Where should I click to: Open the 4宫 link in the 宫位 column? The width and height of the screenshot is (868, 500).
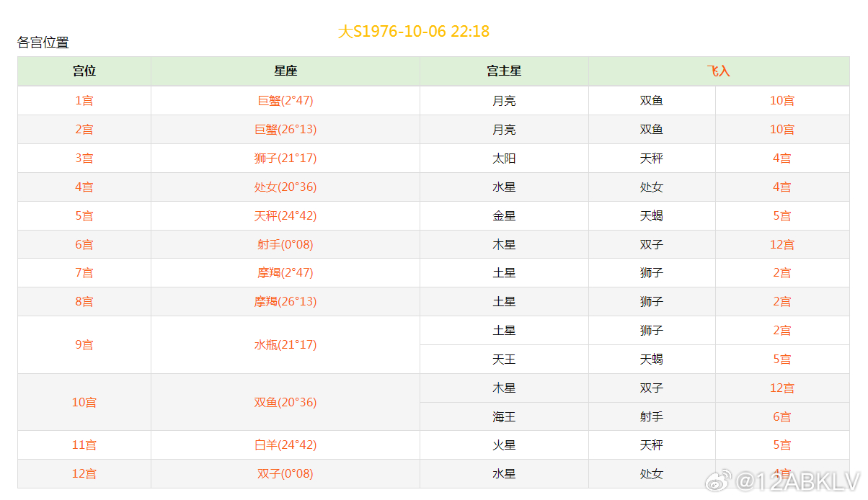[x=84, y=187]
